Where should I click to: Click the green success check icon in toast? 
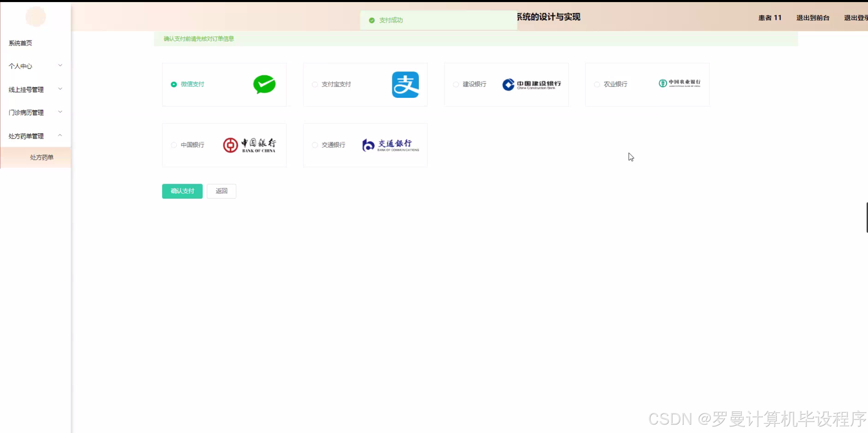(372, 20)
